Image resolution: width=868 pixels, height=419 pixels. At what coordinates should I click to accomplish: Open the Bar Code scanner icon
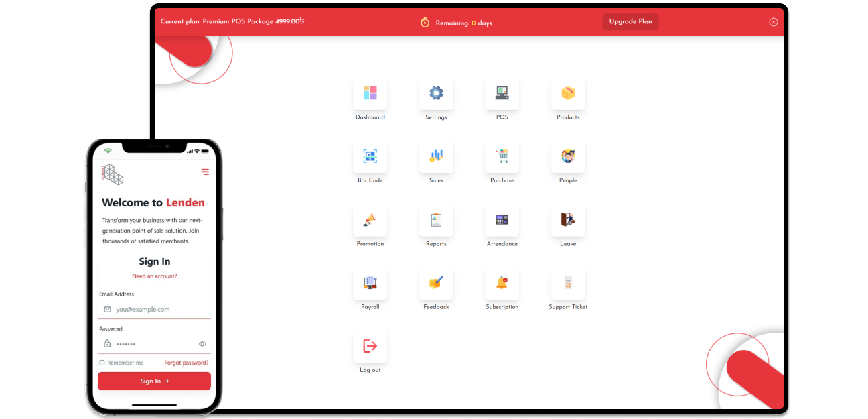pos(370,156)
